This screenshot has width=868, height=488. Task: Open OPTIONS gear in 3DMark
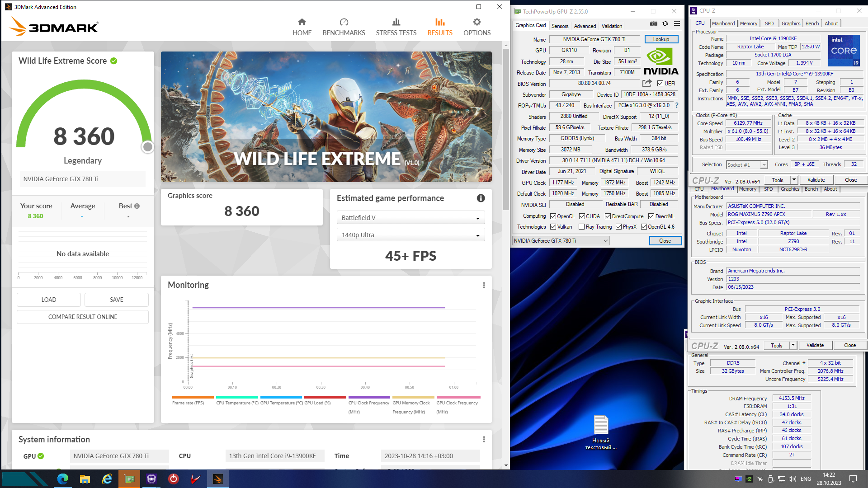coord(477,27)
